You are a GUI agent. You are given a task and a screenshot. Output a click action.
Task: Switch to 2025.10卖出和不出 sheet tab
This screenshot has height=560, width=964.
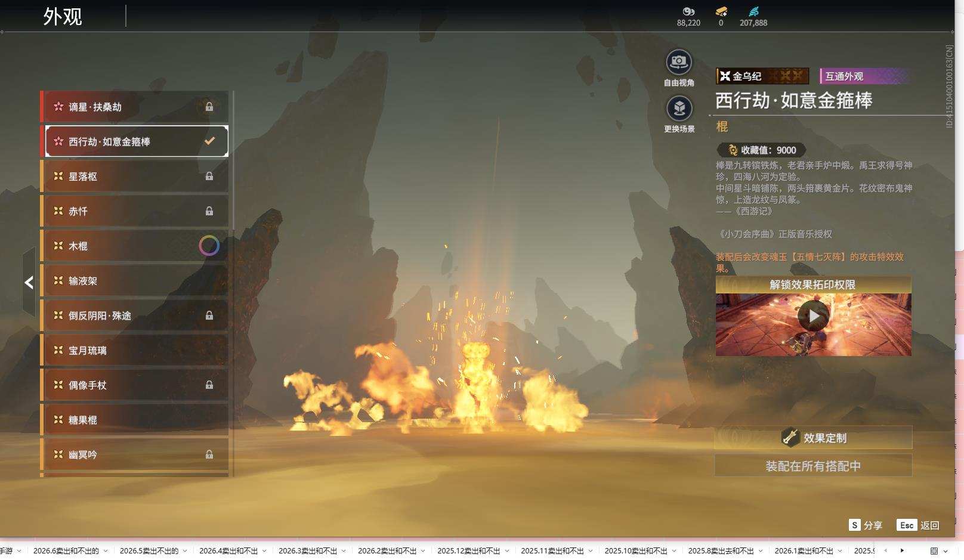click(636, 550)
